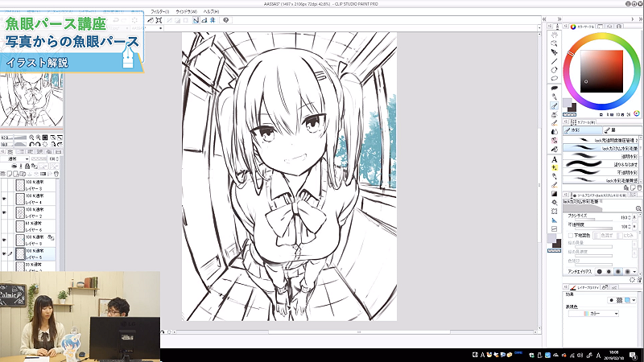Expand the anti-aliasing options arrow
The image size is (644, 362).
[x=635, y=272]
